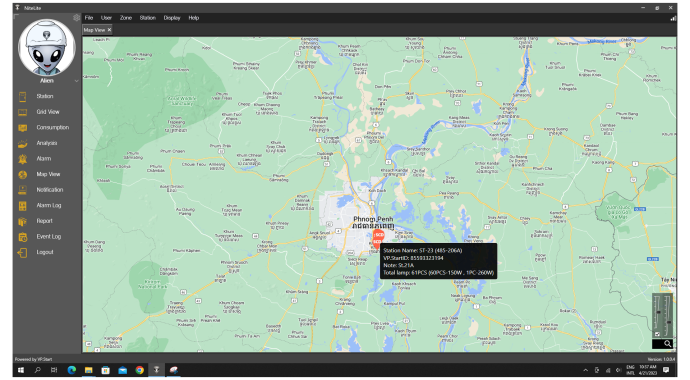The width and height of the screenshot is (690, 380).
Task: Click the volume icon in system tray
Action: [619, 370]
